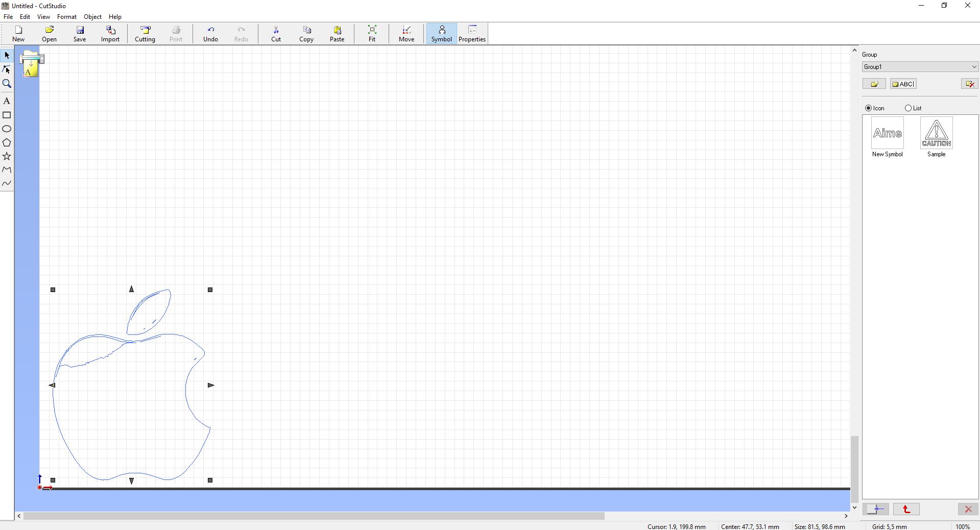
Task: Save the document with the Save icon
Action: pyautogui.click(x=80, y=34)
